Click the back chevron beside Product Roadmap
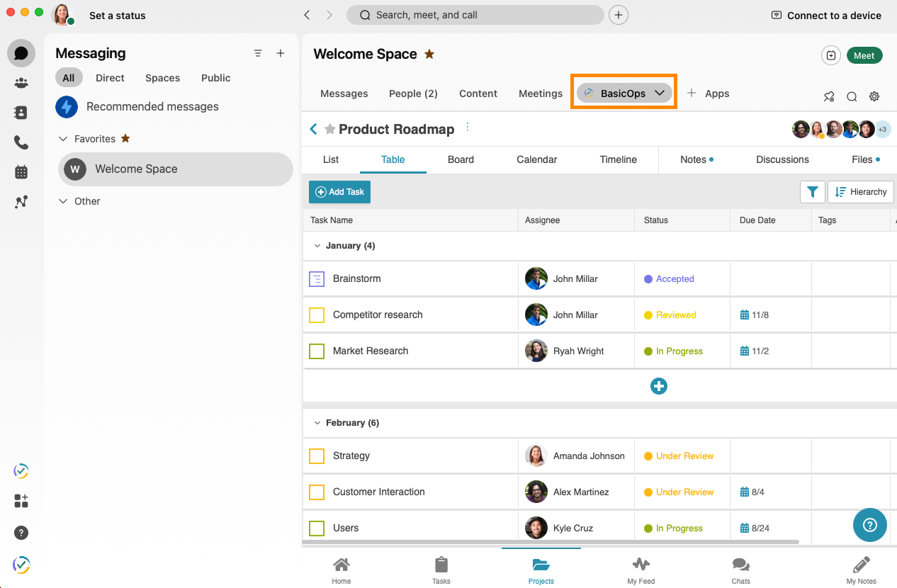Viewport: 897px width, 588px height. tap(313, 129)
